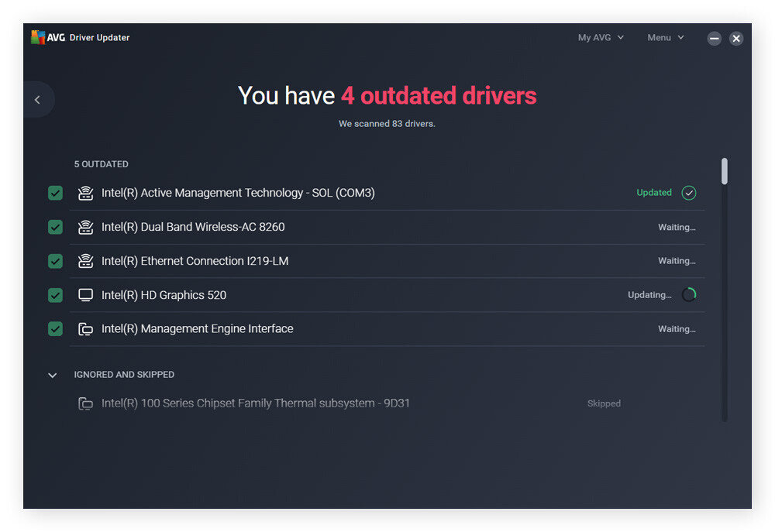Collapse the IGNORED AND SKIPPED section
The width and height of the screenshot is (775, 532).
pos(53,375)
